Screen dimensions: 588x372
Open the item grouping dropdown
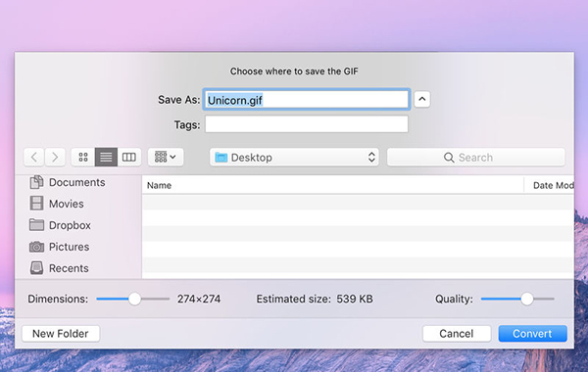[x=166, y=157]
